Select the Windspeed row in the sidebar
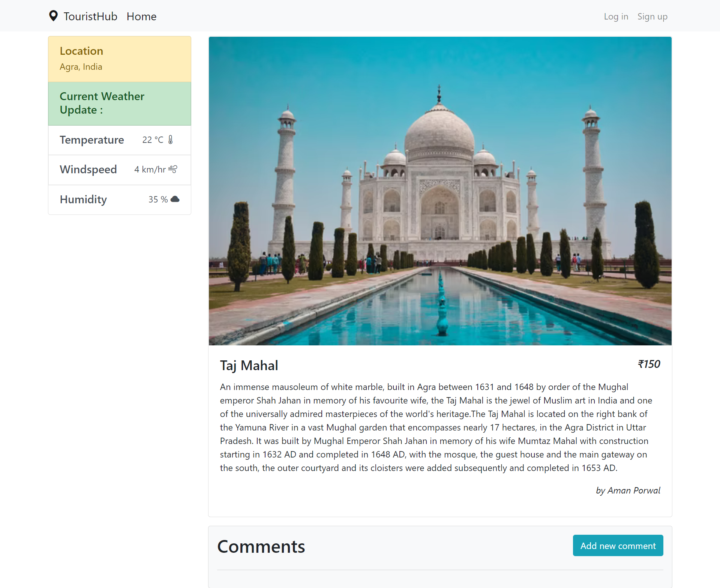This screenshot has width=720, height=588. [119, 169]
